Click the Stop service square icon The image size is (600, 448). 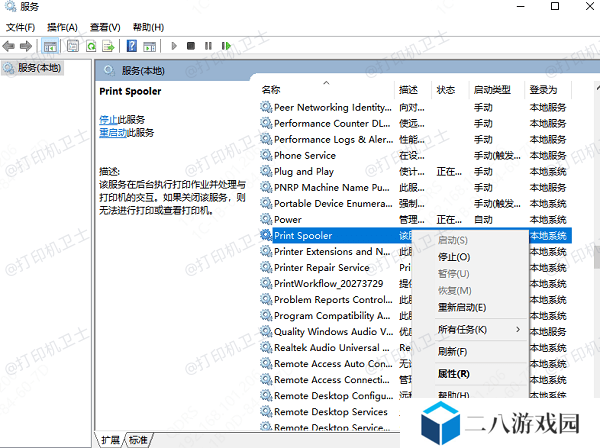point(191,46)
